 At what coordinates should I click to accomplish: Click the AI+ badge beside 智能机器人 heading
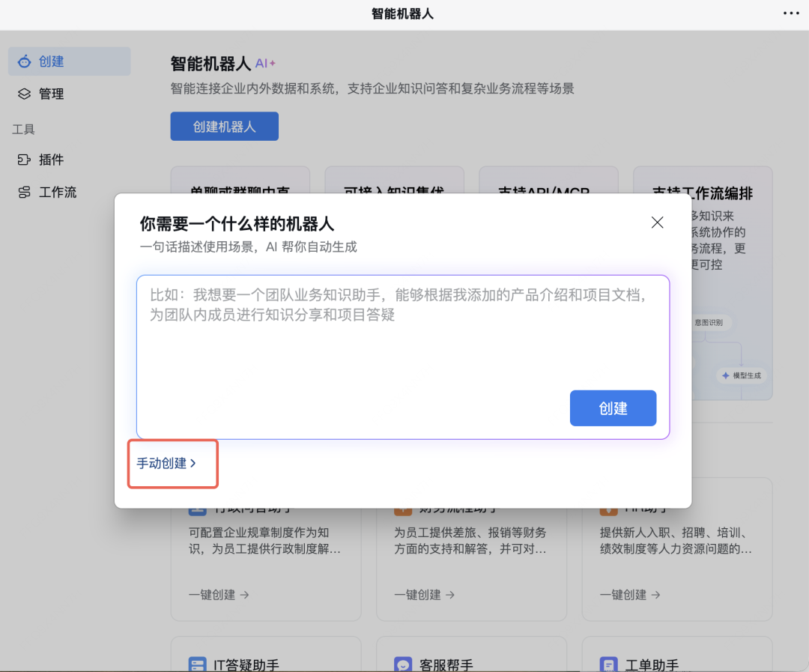pos(266,64)
